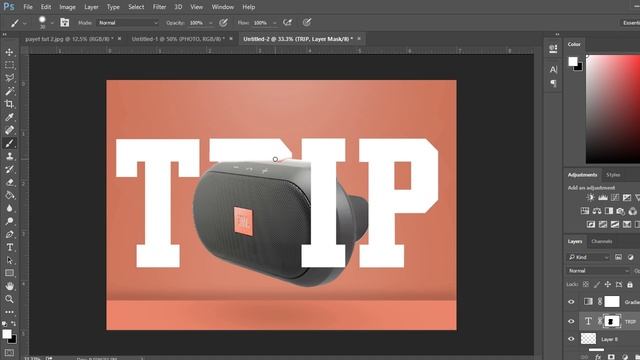Open the Edit Toolbar three-dots button

point(9,312)
